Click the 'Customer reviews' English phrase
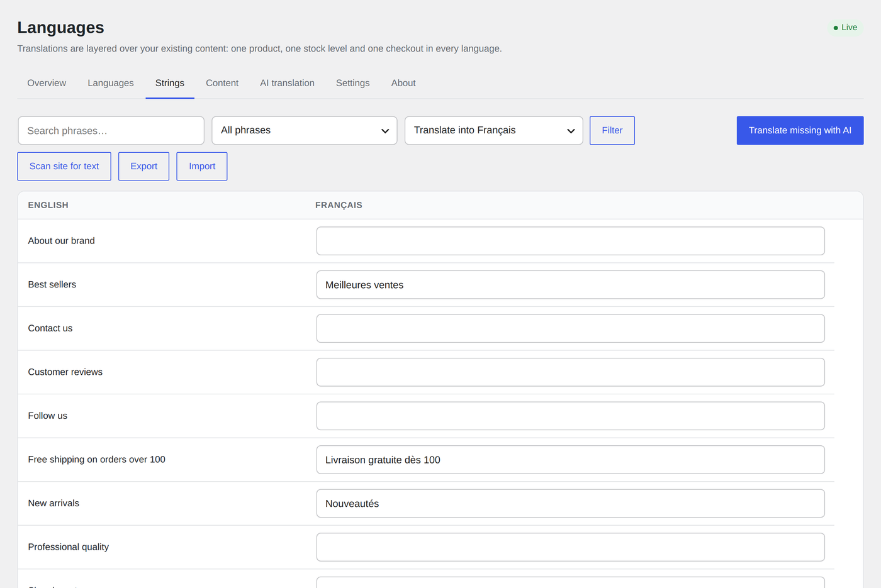The image size is (881, 588). pos(65,372)
